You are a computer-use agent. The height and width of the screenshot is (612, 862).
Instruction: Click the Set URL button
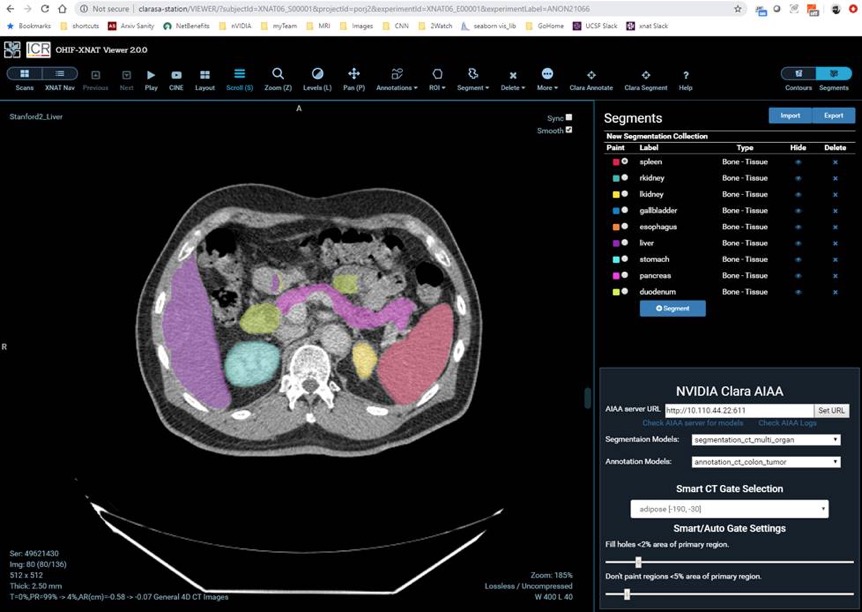click(831, 410)
